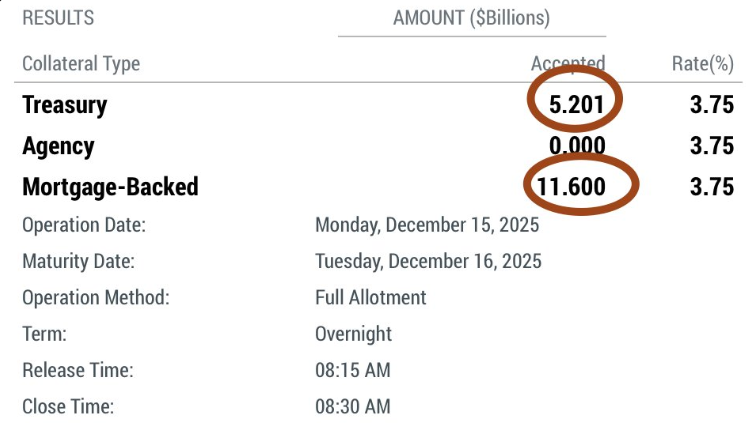This screenshot has width=748, height=423.
Task: Select the Agency collateral row label
Action: click(58, 146)
